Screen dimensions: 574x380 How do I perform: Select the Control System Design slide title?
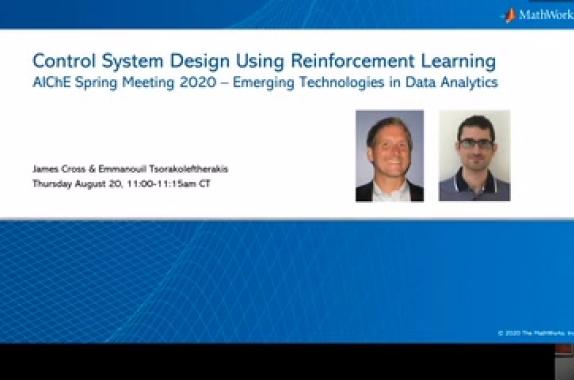point(264,61)
